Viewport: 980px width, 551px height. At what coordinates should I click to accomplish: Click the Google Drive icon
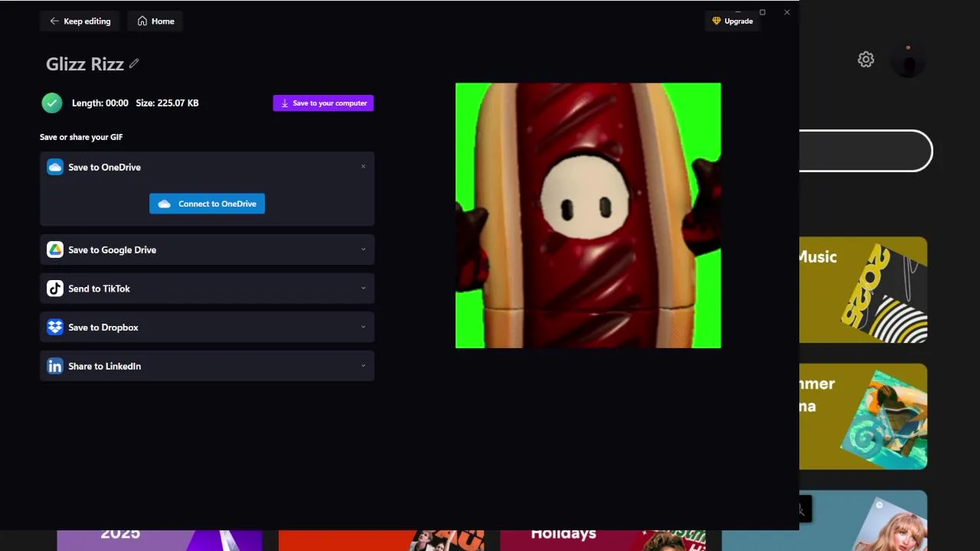click(55, 249)
